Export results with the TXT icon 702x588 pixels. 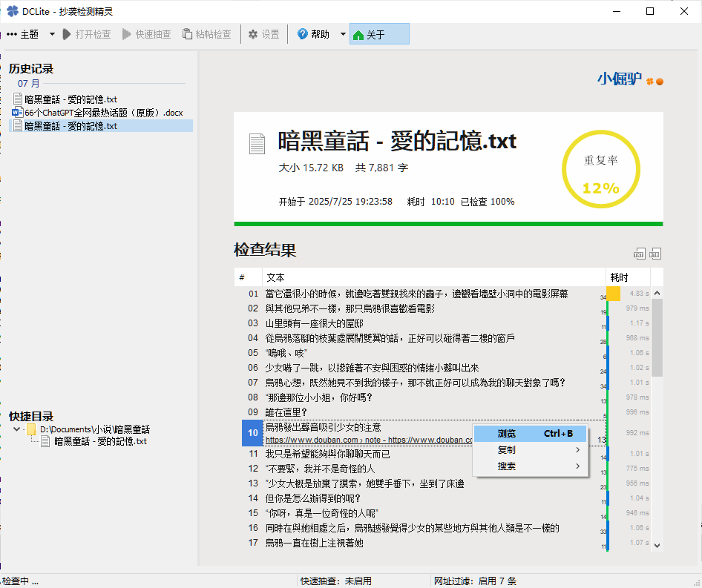(x=639, y=254)
